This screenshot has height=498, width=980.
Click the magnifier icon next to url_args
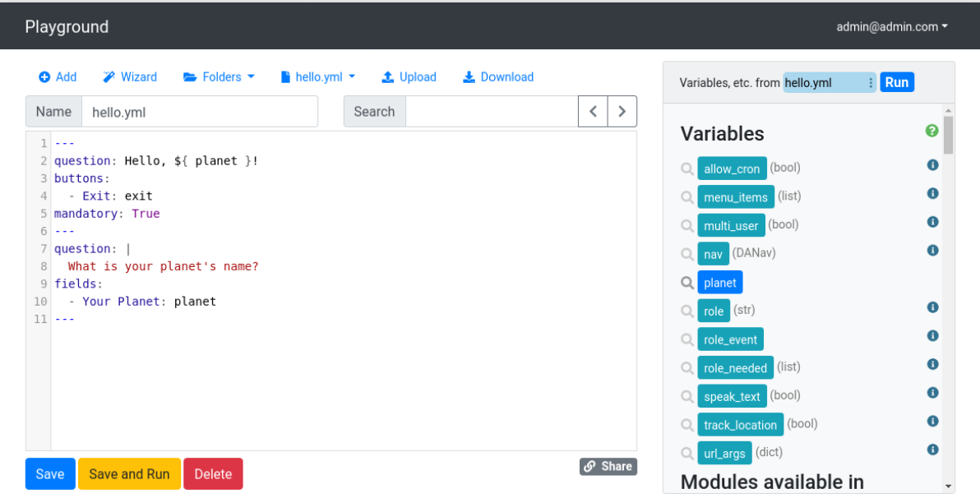(x=687, y=453)
